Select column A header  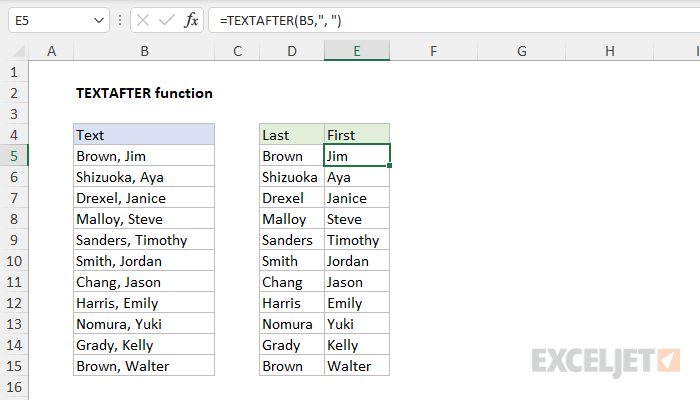[x=51, y=51]
